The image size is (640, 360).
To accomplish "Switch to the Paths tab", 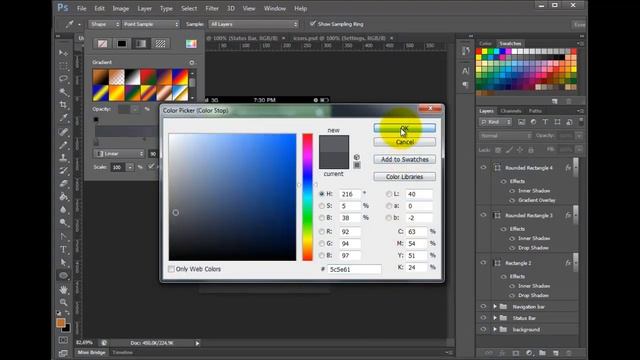I will (535, 111).
